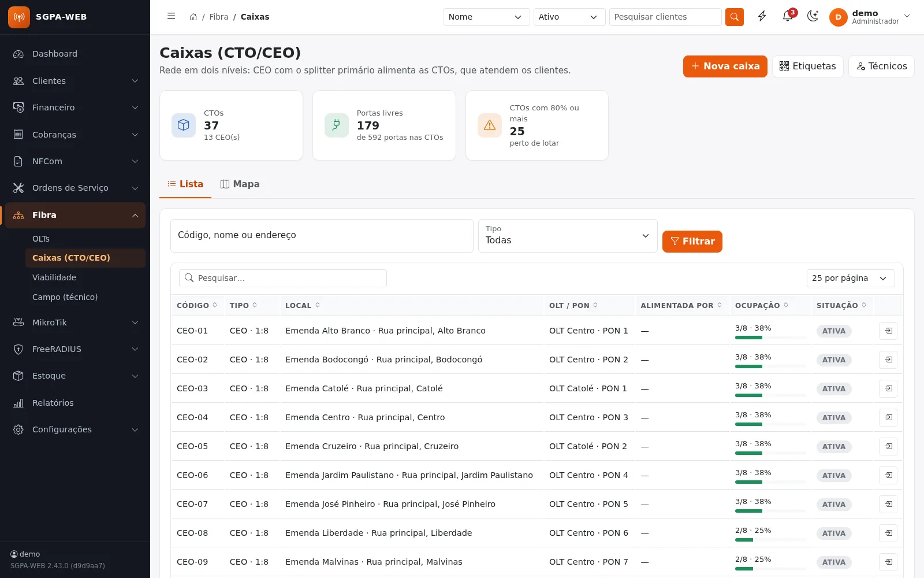The image size is (924, 578).
Task: Go to the home breadcrumb icon
Action: [193, 17]
